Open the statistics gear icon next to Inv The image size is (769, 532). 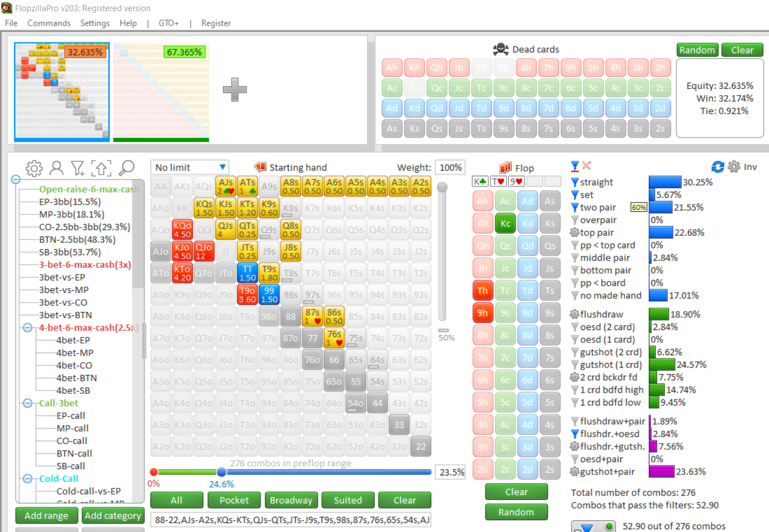click(x=734, y=167)
